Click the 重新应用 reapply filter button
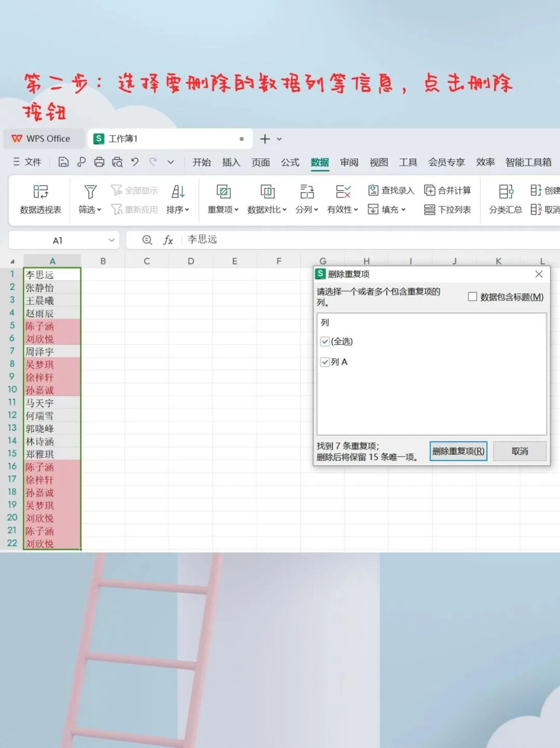This screenshot has height=748, width=560. click(x=134, y=209)
